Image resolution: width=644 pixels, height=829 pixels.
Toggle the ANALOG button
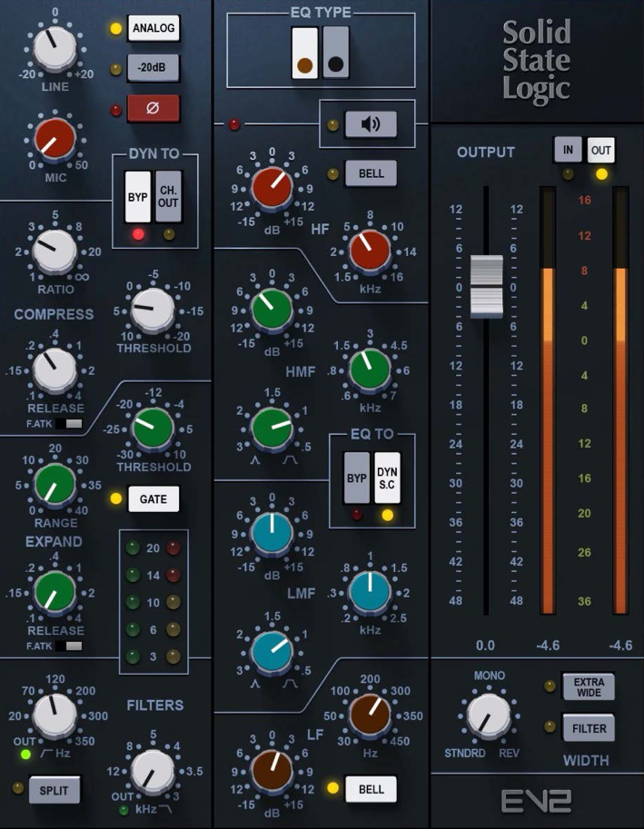(154, 28)
